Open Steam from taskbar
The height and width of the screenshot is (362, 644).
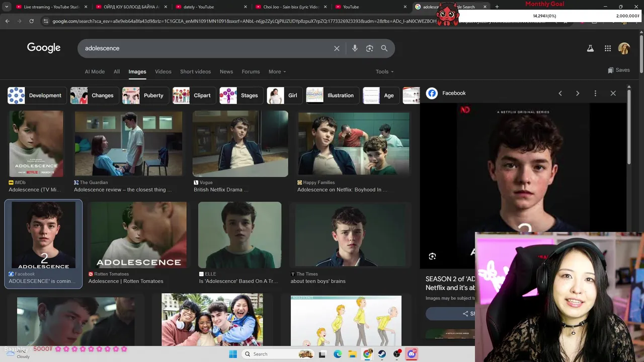[x=382, y=354]
